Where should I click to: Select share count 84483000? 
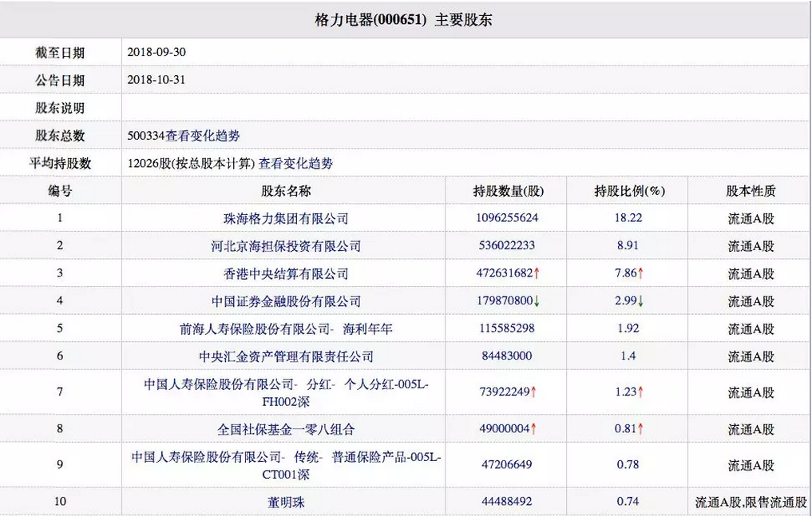click(507, 356)
